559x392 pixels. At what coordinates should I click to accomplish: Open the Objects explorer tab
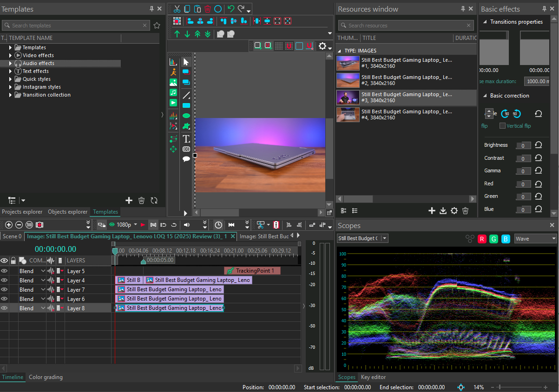tap(67, 212)
